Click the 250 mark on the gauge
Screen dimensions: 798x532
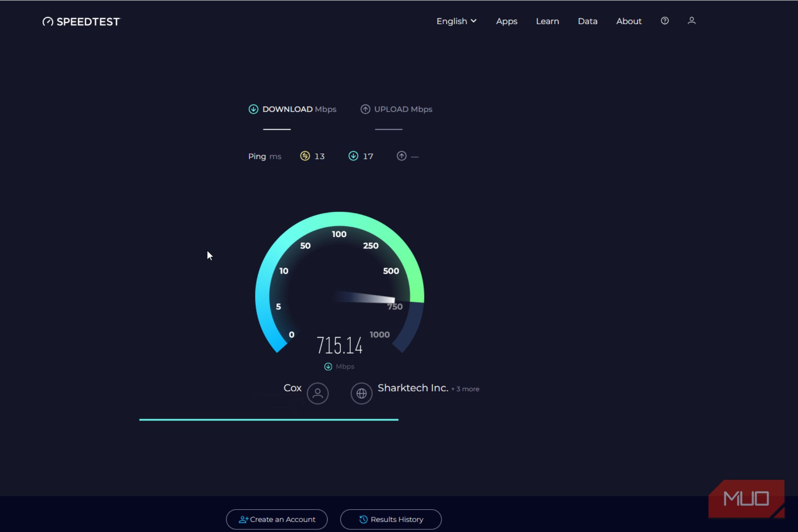point(370,246)
